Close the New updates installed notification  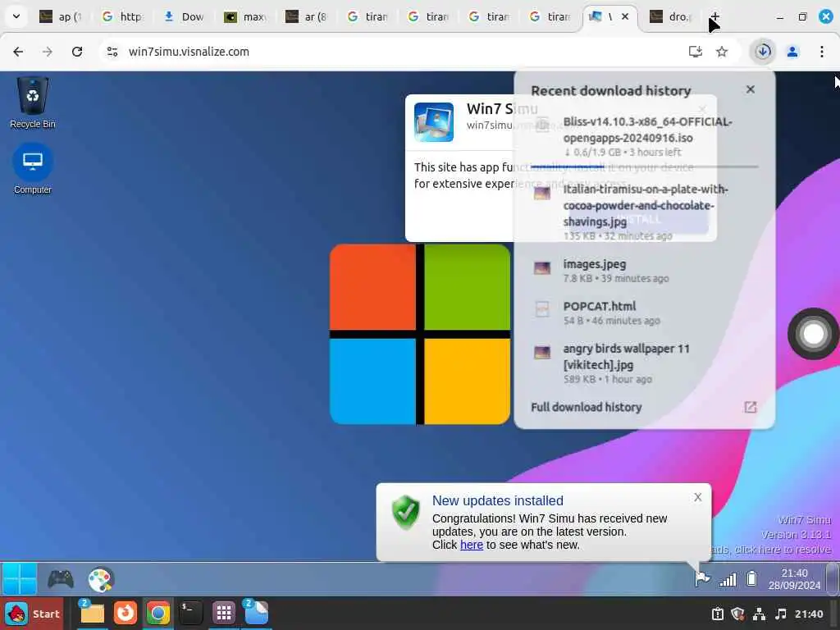tap(697, 497)
